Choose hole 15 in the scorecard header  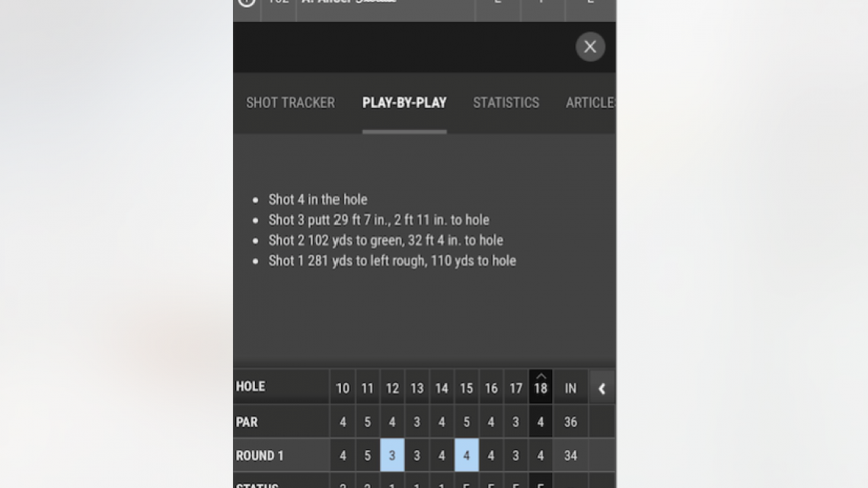coord(466,388)
